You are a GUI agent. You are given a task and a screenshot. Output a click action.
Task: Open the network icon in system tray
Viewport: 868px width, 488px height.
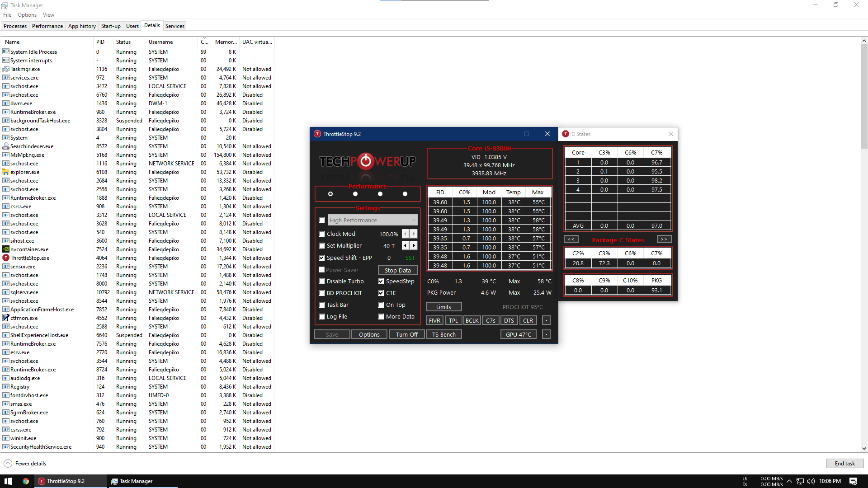[x=800, y=481]
